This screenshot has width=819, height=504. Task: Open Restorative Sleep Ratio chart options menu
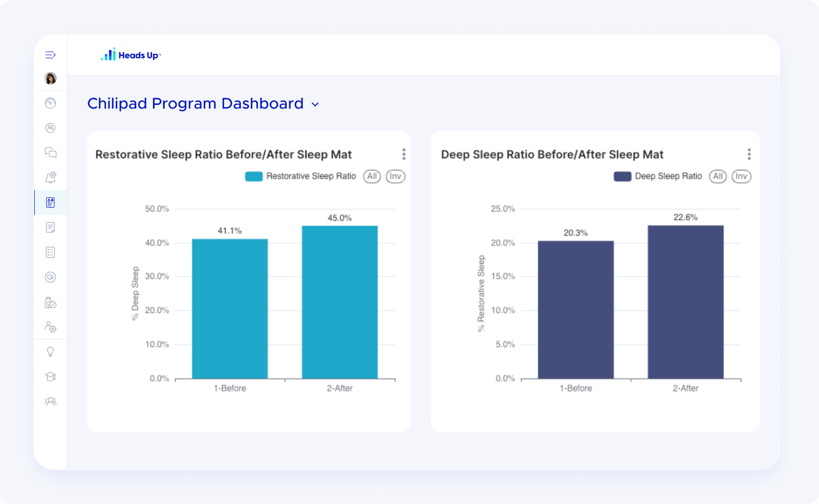click(x=404, y=154)
